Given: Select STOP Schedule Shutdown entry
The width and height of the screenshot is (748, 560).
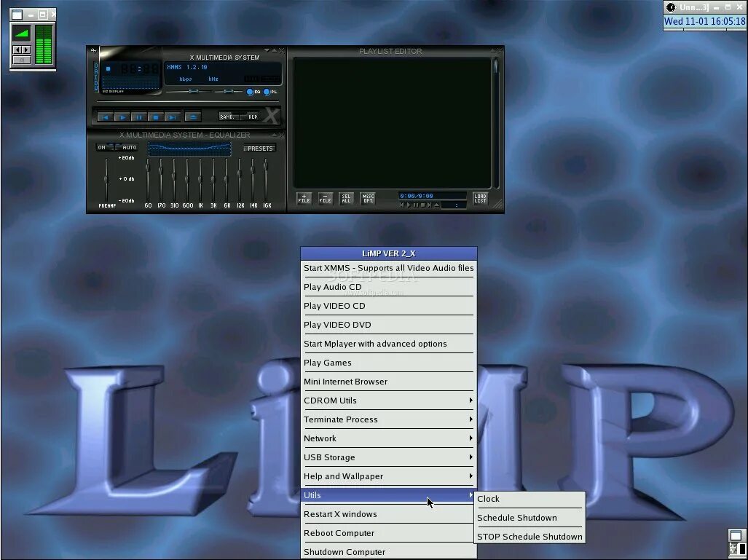Looking at the screenshot, I should (529, 537).
